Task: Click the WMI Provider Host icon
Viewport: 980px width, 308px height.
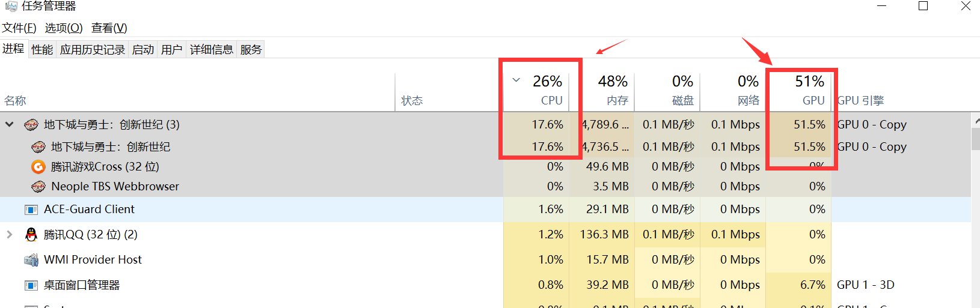Action: tap(31, 260)
